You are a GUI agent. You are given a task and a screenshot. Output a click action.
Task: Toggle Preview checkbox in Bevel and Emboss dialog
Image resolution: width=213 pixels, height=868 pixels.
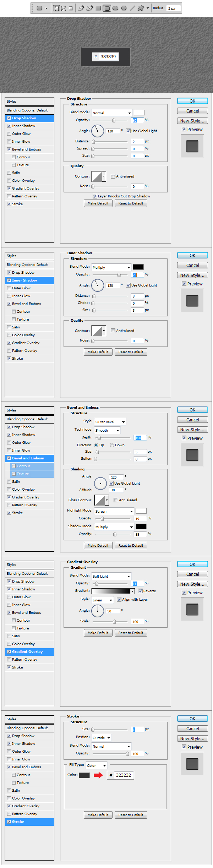pyautogui.click(x=184, y=438)
